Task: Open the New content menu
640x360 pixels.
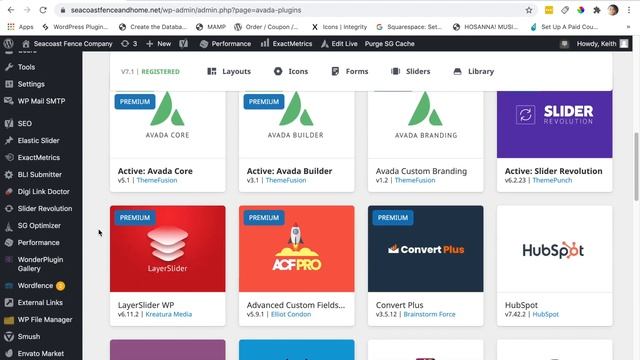Action: point(158,44)
